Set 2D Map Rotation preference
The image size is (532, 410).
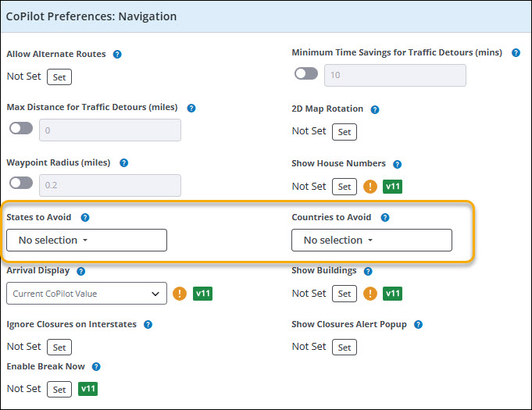coord(344,132)
